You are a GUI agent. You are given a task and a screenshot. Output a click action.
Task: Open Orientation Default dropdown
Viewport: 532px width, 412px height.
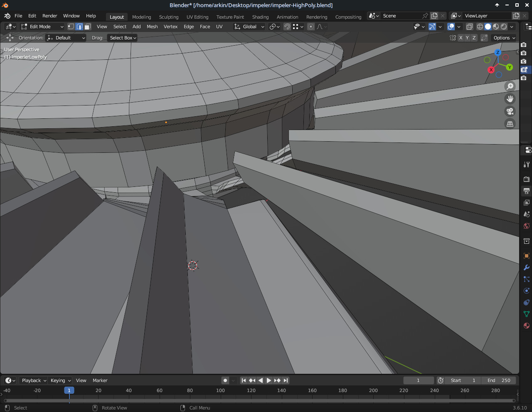pyautogui.click(x=66, y=38)
